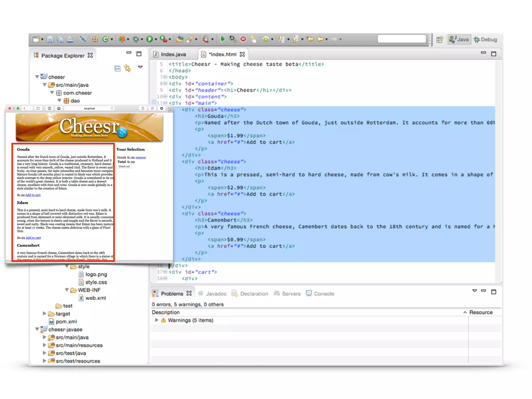Expand the Warnings (5 items) entry

(x=157, y=320)
